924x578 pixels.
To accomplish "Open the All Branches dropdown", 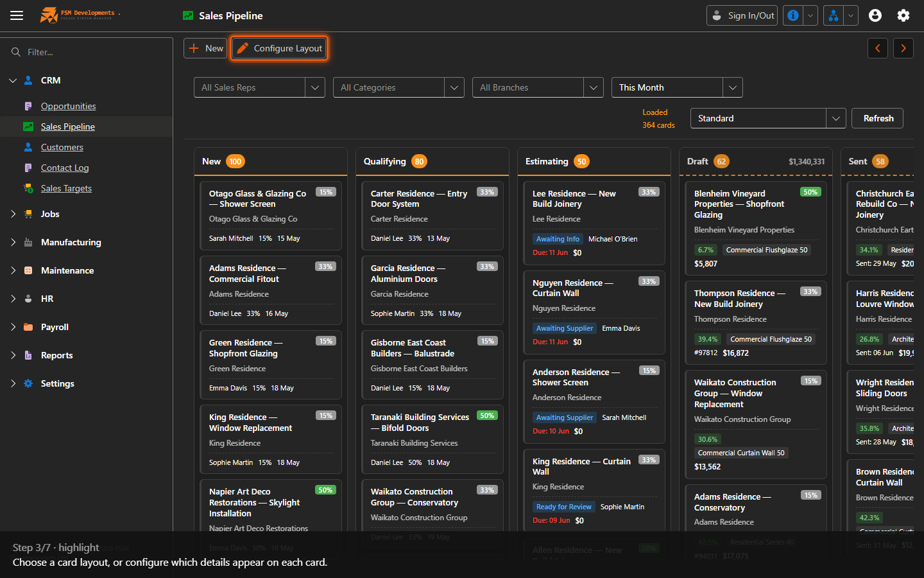I will 538,87.
